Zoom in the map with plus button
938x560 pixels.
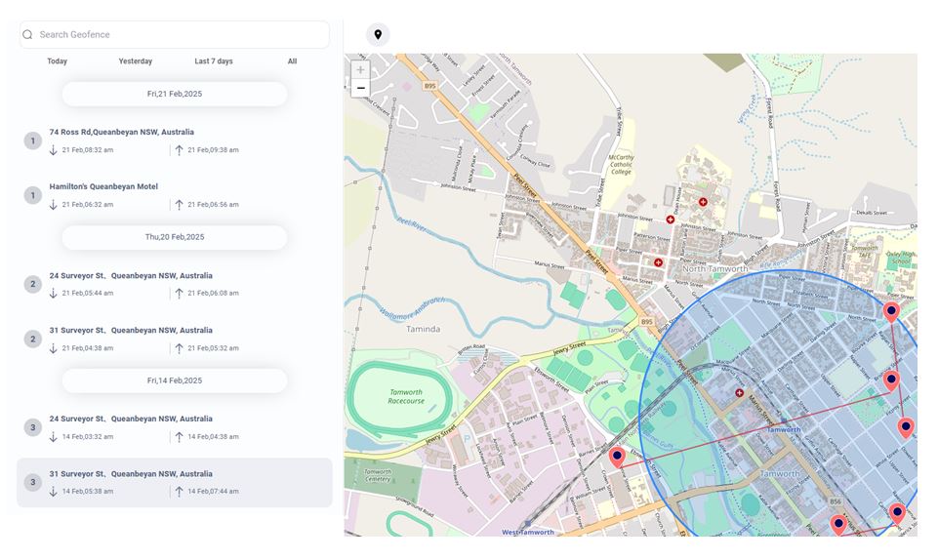coord(360,70)
